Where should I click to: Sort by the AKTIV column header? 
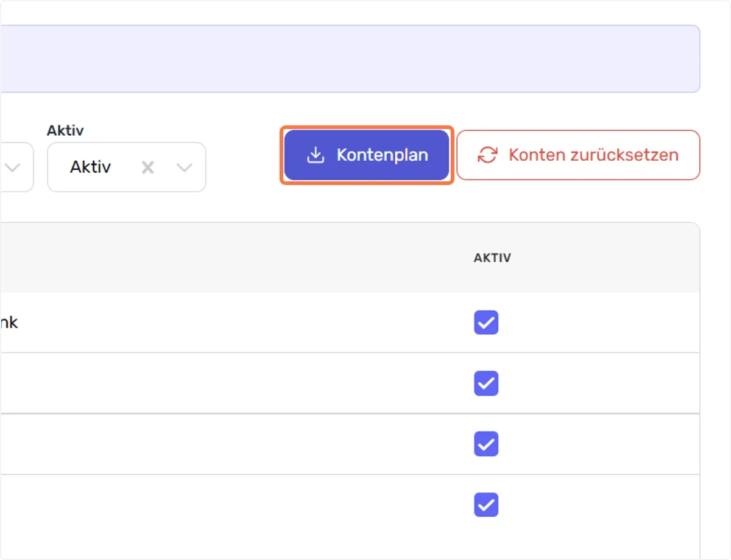coord(492,258)
